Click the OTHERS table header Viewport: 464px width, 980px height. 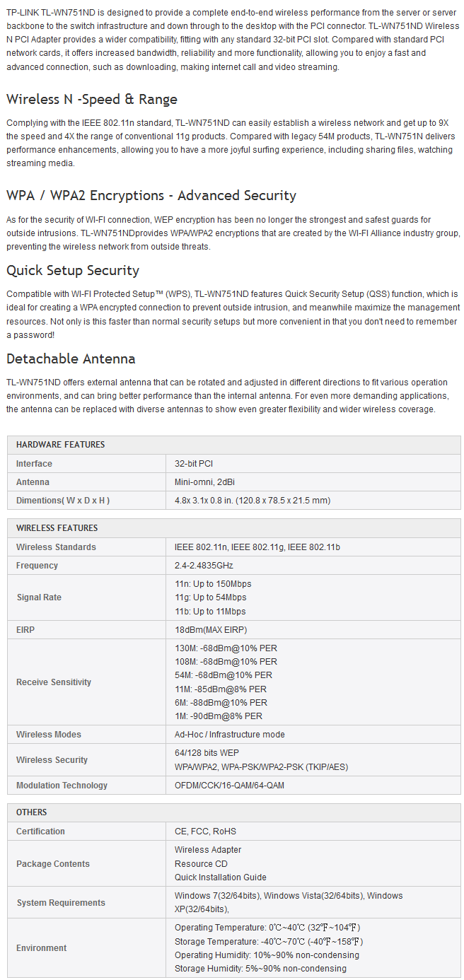[x=32, y=812]
